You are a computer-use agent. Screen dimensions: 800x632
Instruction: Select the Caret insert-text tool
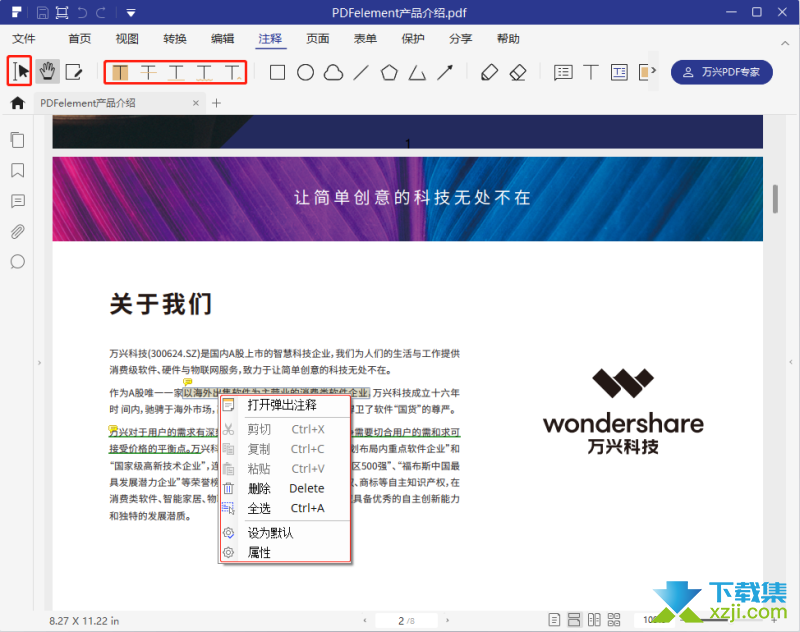pos(233,72)
